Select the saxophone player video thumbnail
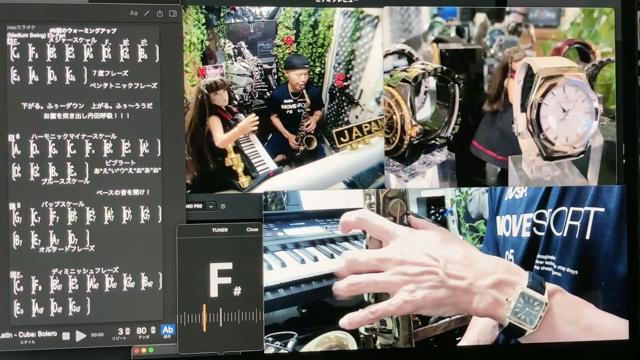 pyautogui.click(x=284, y=99)
